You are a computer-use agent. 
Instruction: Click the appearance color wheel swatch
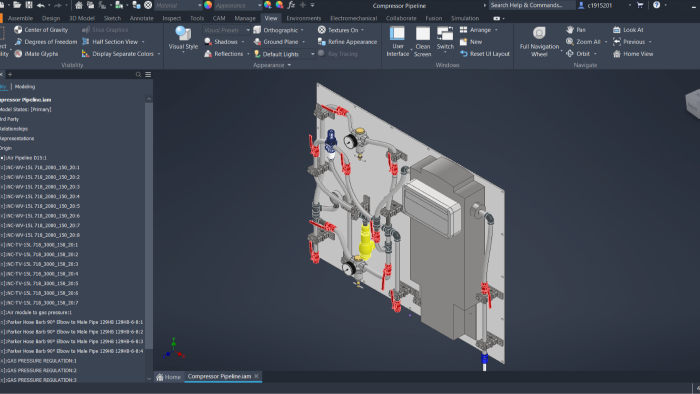[208, 5]
